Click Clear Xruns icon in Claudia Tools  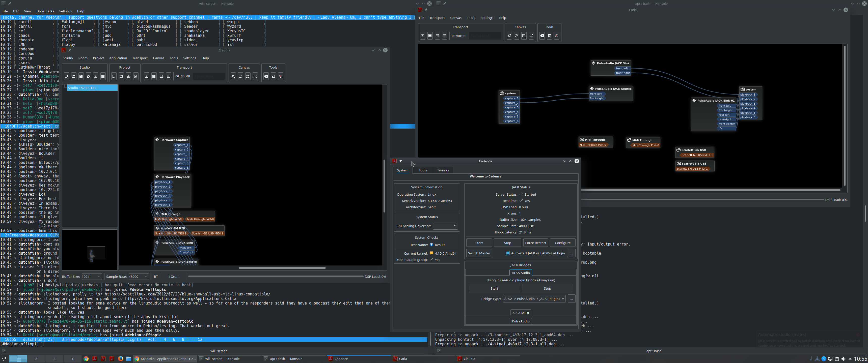pos(266,76)
